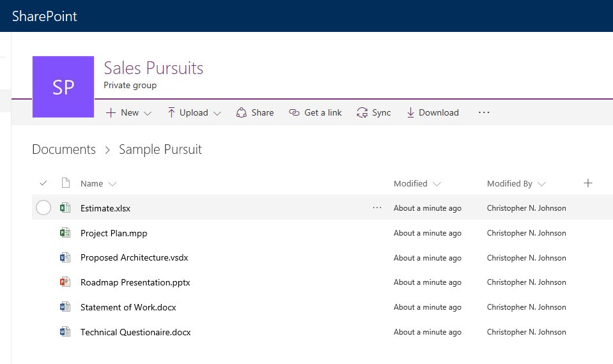Click the Word icon beside Statement of Work.docx
Viewport: 613px width, 364px height.
point(65,307)
